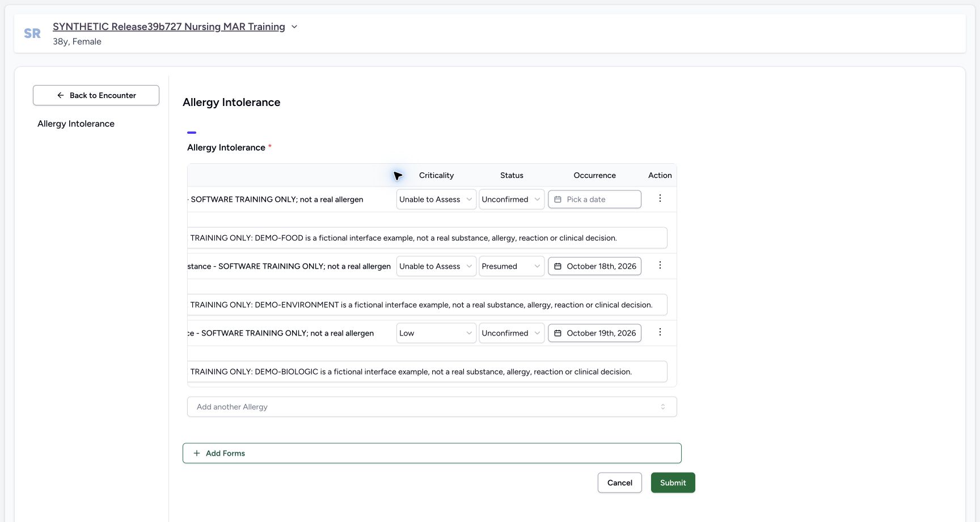Open criticality dropdown in DEMO-ENVIRONMENT row
Image resolution: width=980 pixels, height=522 pixels.
[436, 266]
